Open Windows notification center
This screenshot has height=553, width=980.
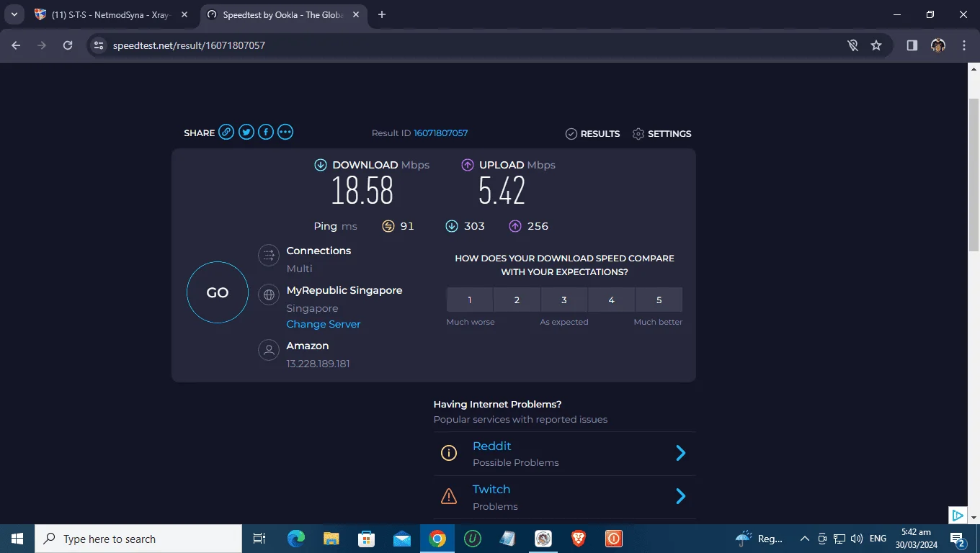tap(958, 539)
